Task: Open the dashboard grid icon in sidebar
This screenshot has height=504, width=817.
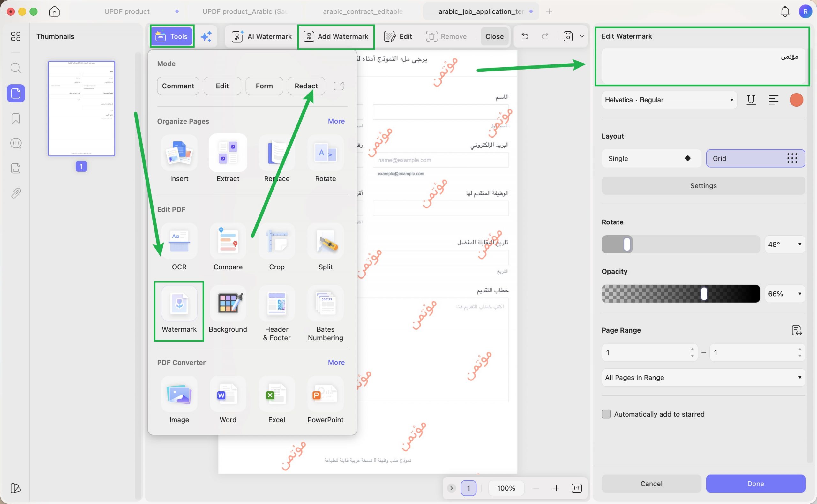Action: (16, 36)
